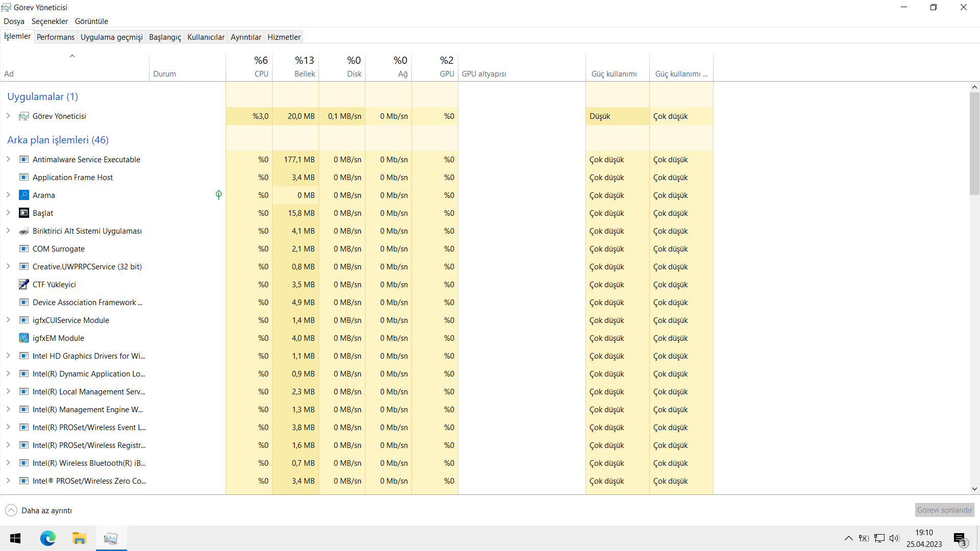980x551 pixels.
Task: Expand the igfxCUIService Module entry
Action: 8,320
